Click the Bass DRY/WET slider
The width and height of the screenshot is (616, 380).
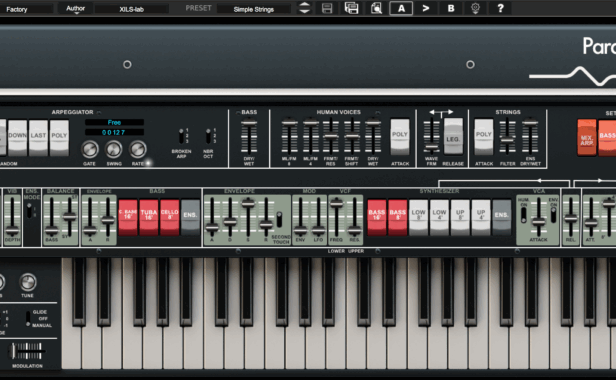point(249,136)
